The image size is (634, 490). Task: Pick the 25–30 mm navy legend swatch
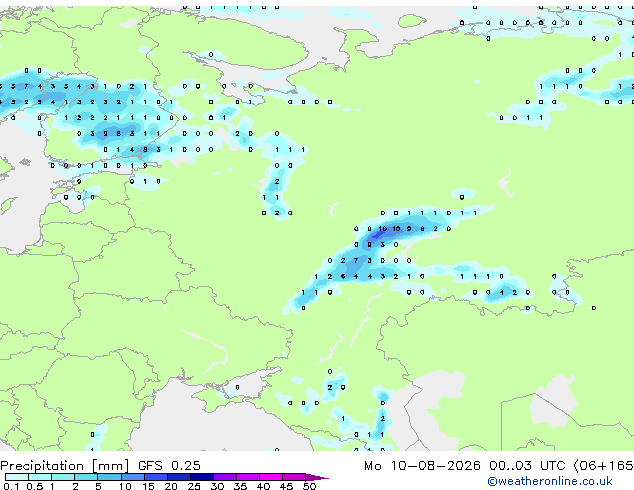tap(201, 477)
